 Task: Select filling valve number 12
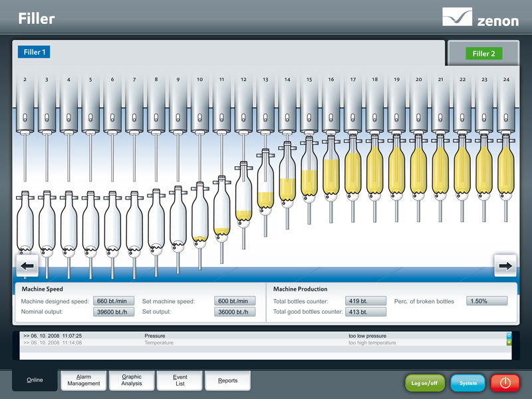click(x=243, y=106)
